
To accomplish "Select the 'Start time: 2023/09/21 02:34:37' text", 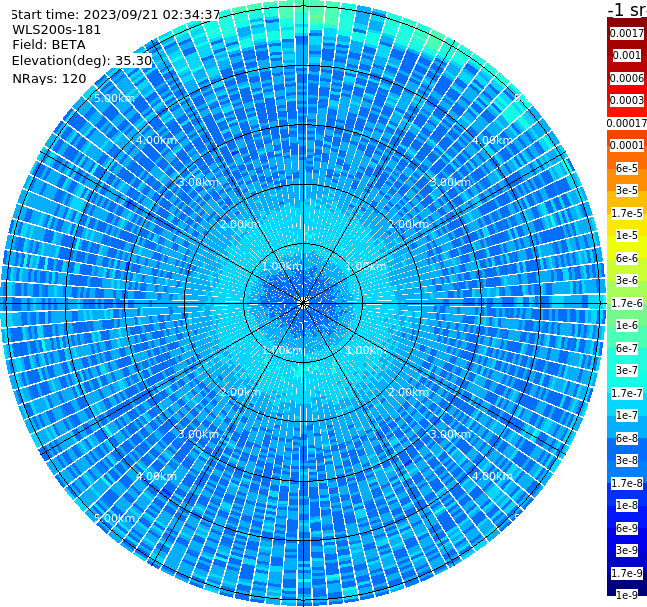I will 116,15.
